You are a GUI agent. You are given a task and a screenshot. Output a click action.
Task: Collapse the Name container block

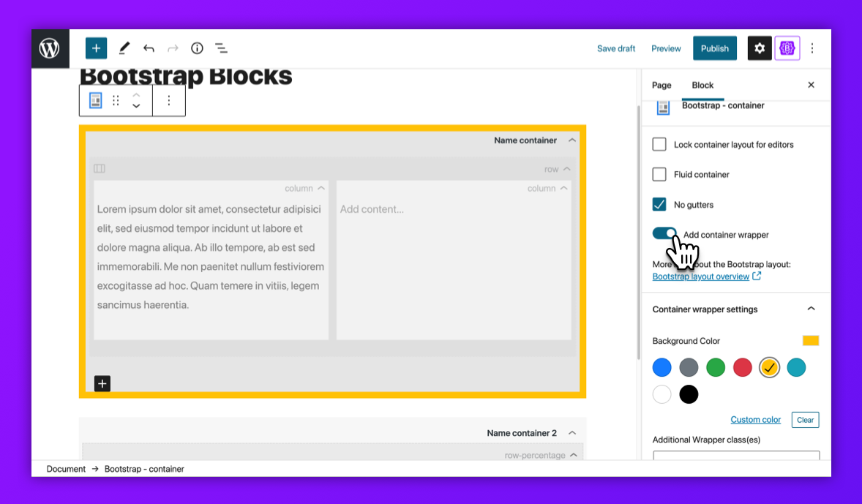pyautogui.click(x=572, y=140)
